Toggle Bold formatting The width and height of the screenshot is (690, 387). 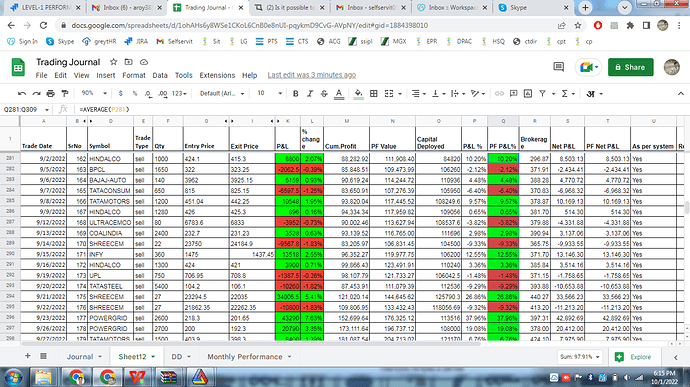tap(296, 93)
